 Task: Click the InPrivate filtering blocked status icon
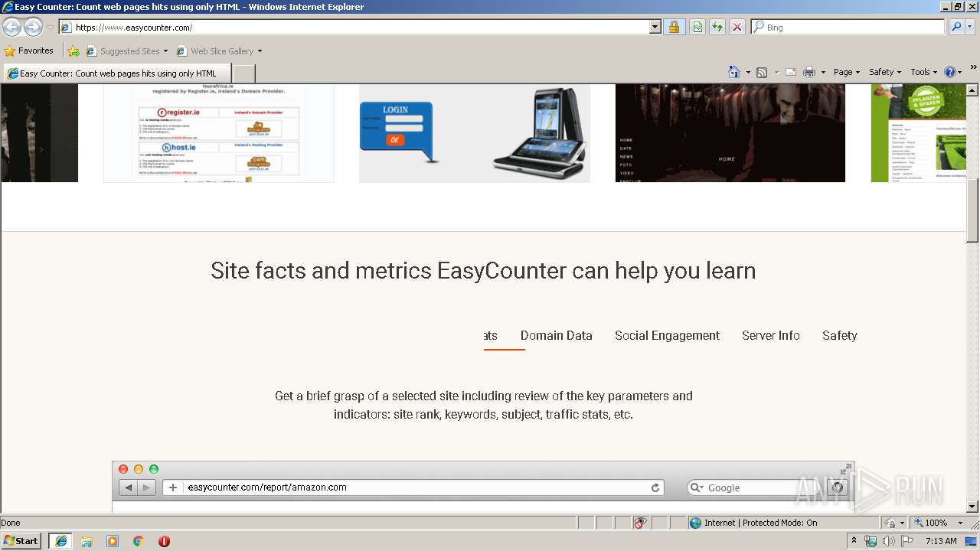pyautogui.click(x=640, y=523)
